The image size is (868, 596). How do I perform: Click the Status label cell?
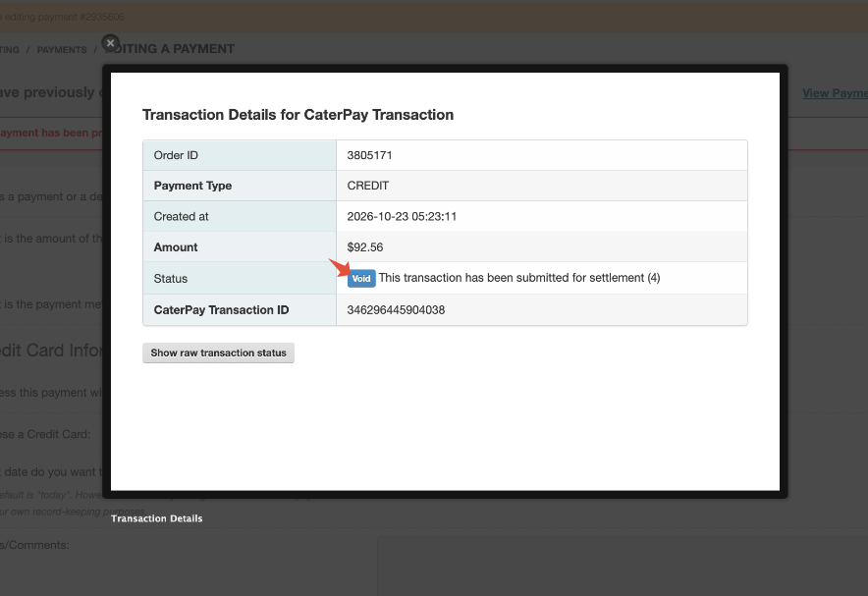coord(240,278)
